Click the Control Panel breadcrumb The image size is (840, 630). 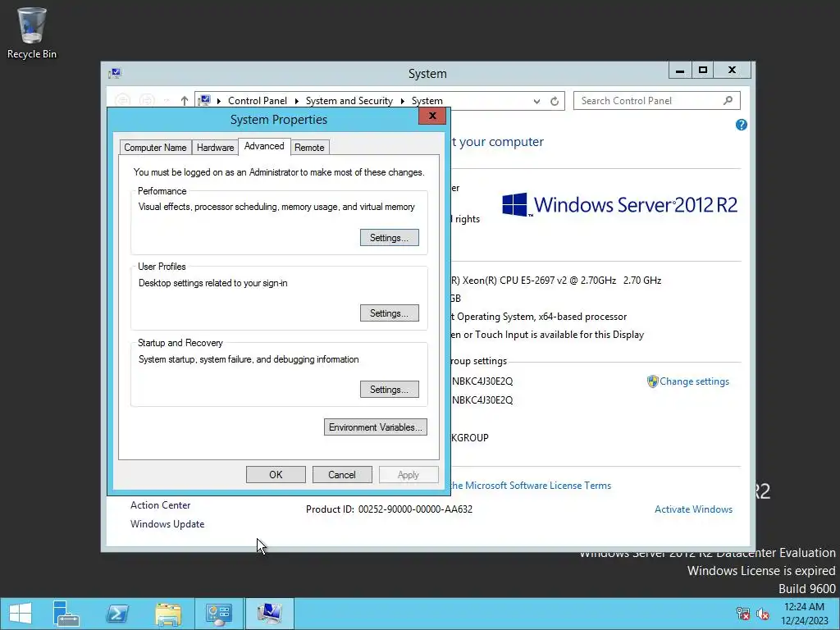[x=257, y=101]
